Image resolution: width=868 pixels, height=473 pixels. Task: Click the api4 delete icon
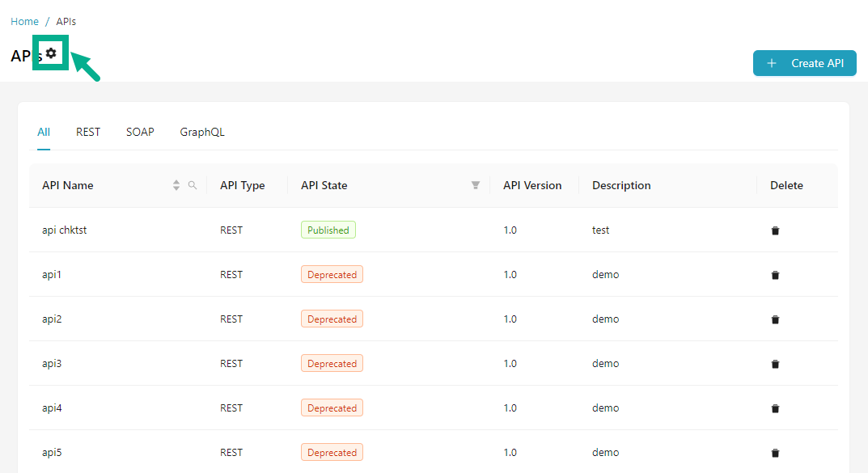775,408
